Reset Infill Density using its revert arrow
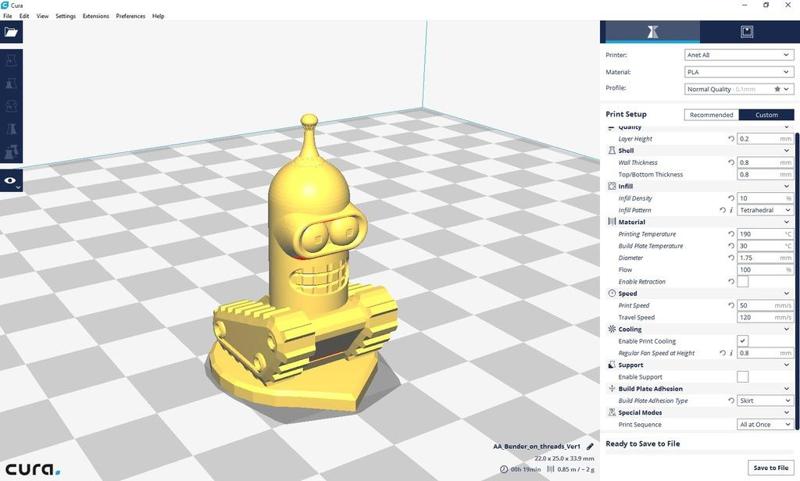Screen dimensions: 800x481 pyautogui.click(x=731, y=198)
